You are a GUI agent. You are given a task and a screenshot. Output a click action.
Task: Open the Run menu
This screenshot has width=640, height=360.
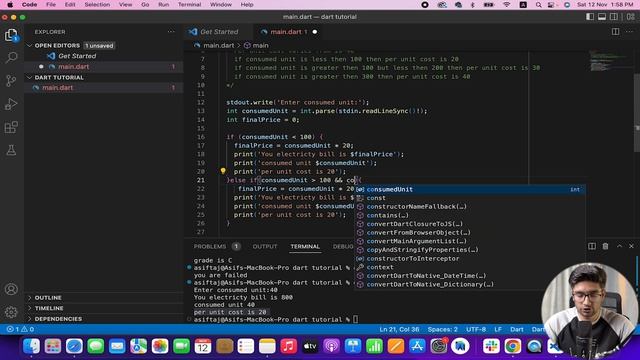(x=163, y=4)
